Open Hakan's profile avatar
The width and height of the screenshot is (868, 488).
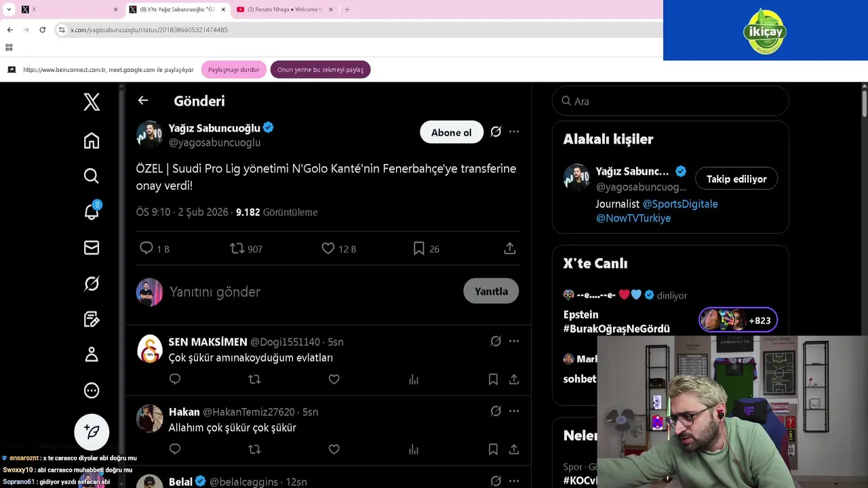pos(149,419)
